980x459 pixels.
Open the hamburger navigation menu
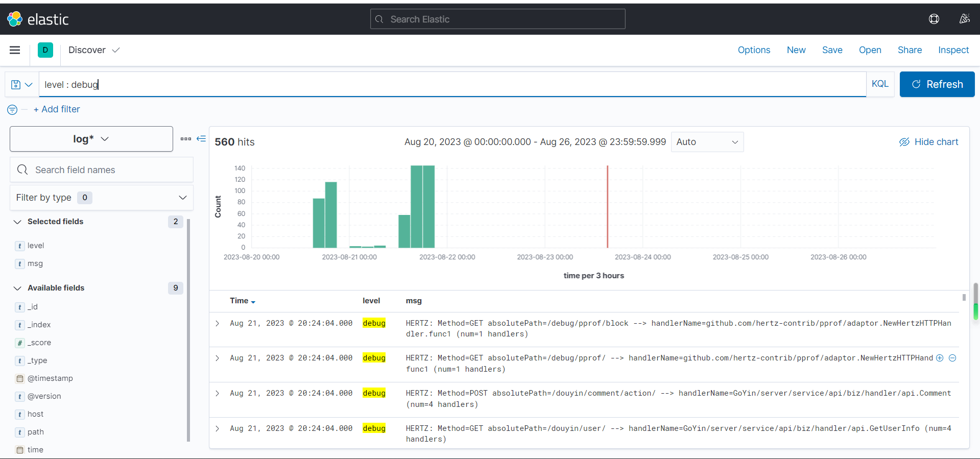(15, 50)
